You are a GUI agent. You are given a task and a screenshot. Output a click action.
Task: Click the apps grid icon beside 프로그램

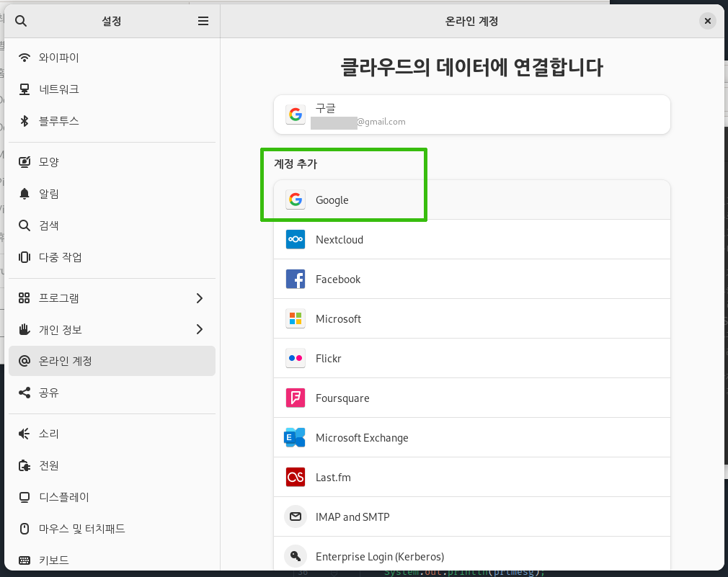[x=24, y=298]
